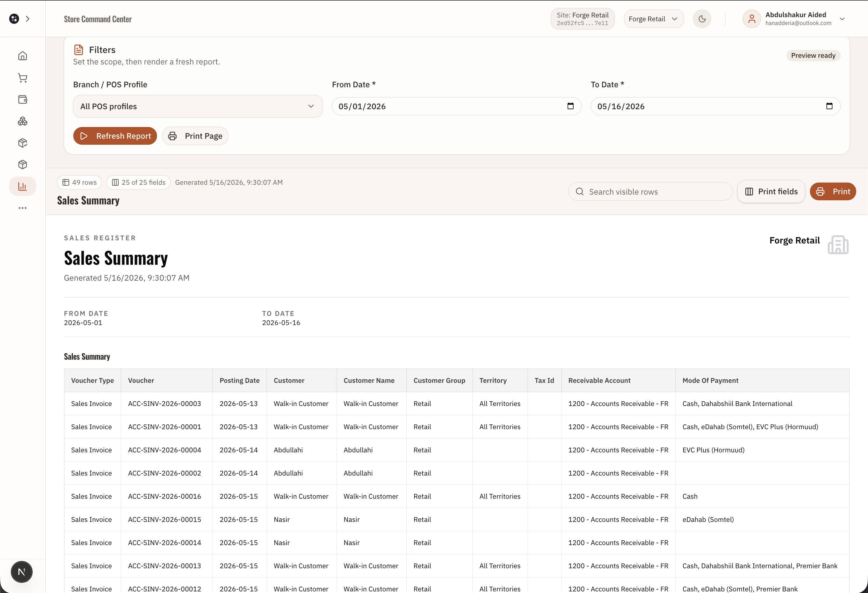868x593 pixels.
Task: Open the Branch / POS Profile dropdown
Action: point(198,106)
